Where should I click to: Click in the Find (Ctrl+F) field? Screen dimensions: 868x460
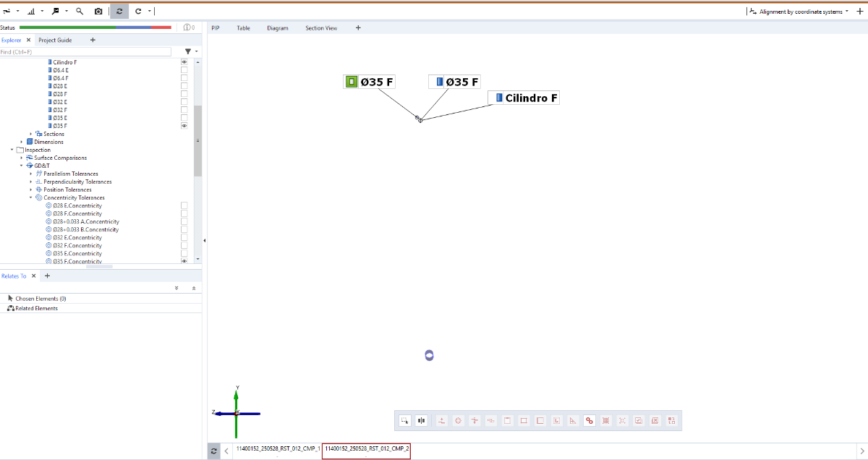(x=86, y=52)
